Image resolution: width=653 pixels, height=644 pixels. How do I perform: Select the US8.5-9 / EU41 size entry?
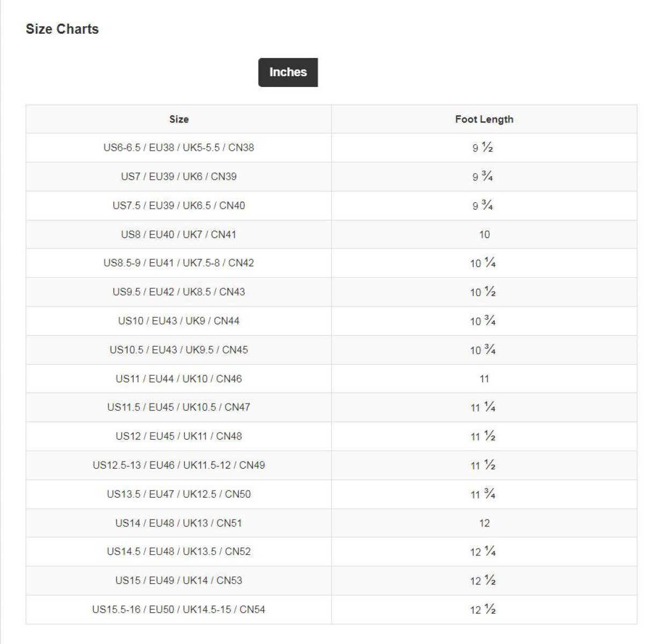pyautogui.click(x=179, y=263)
